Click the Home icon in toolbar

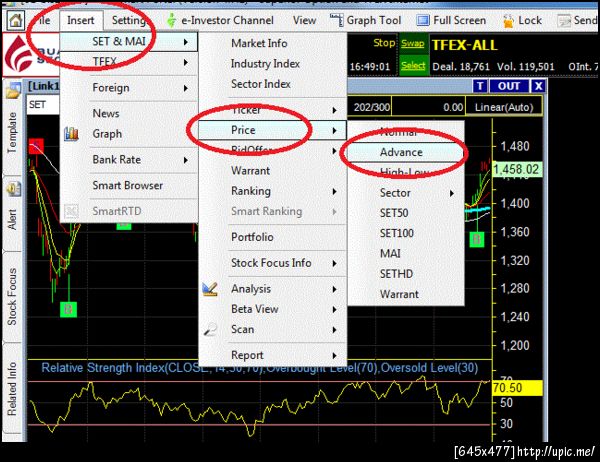click(15, 20)
